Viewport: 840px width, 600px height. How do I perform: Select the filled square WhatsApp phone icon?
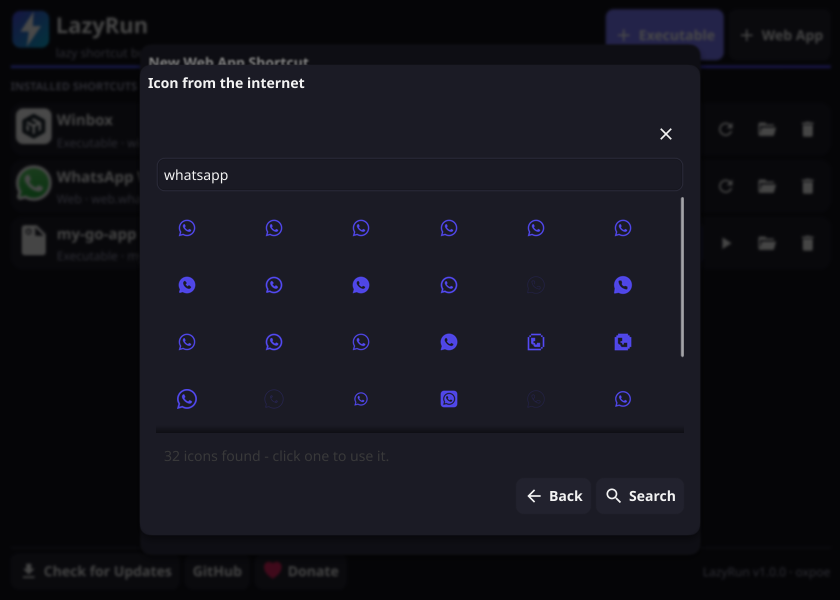[623, 342]
